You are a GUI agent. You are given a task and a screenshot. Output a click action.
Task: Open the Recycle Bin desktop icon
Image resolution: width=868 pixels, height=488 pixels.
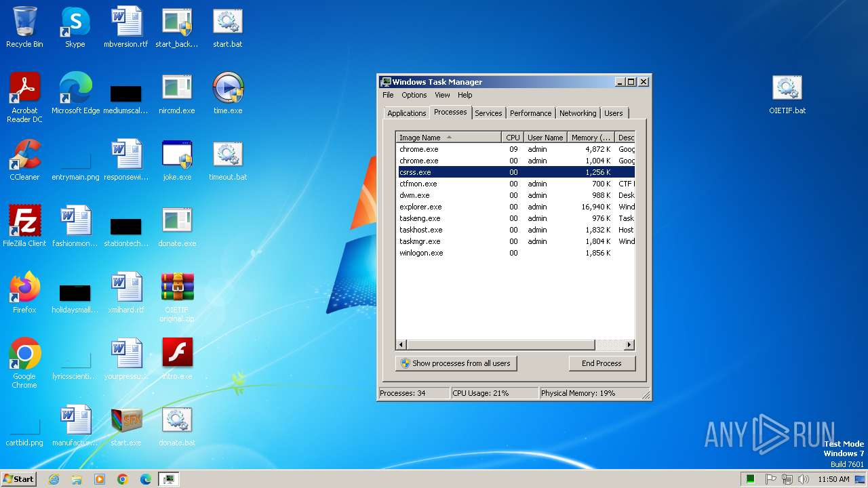pyautogui.click(x=24, y=27)
